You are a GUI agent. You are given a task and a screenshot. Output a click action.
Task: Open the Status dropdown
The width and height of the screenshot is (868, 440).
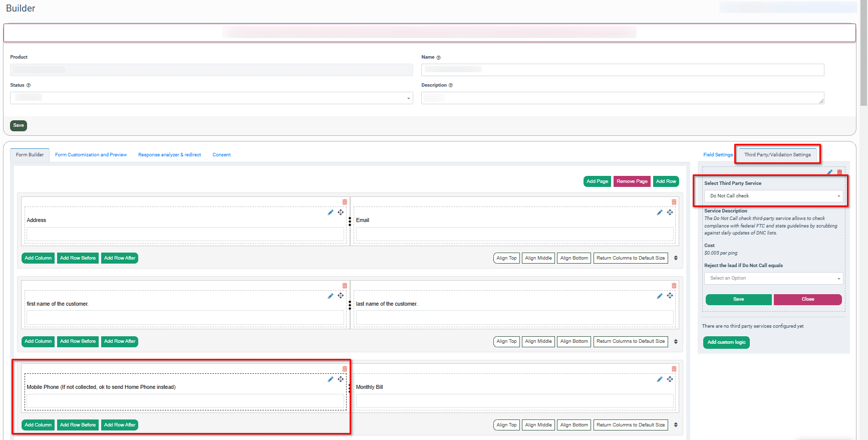point(211,98)
